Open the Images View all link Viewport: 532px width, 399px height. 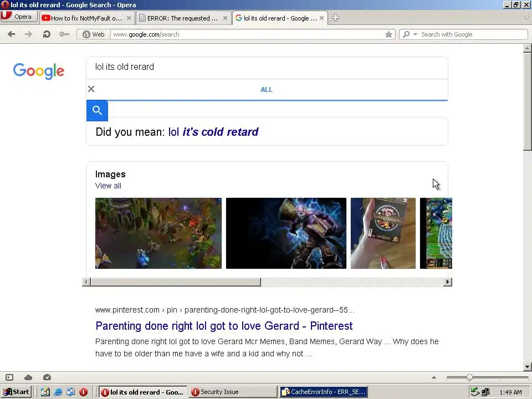point(108,186)
